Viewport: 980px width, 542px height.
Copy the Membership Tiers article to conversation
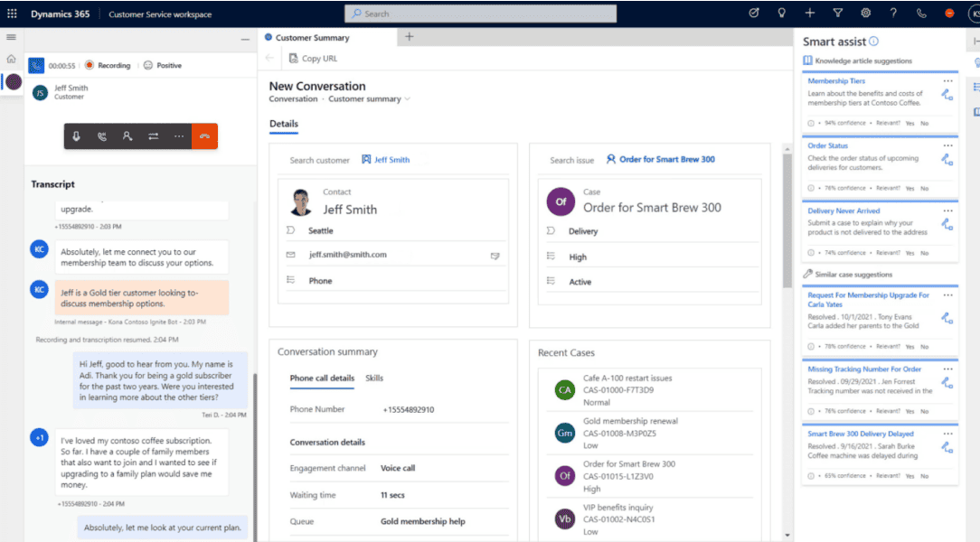tap(947, 94)
